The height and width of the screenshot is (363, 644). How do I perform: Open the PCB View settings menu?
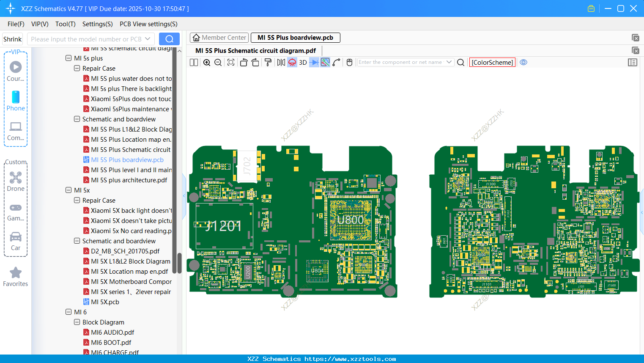click(x=148, y=24)
